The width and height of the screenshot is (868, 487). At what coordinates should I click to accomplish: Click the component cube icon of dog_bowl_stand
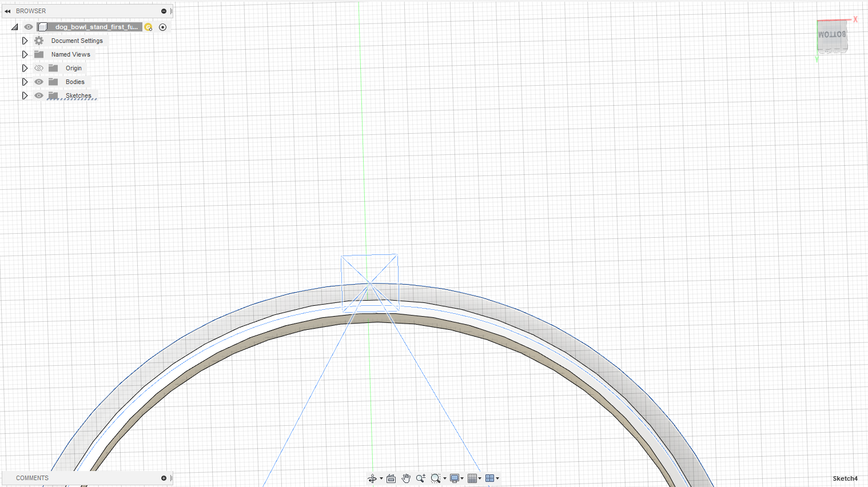click(42, 27)
